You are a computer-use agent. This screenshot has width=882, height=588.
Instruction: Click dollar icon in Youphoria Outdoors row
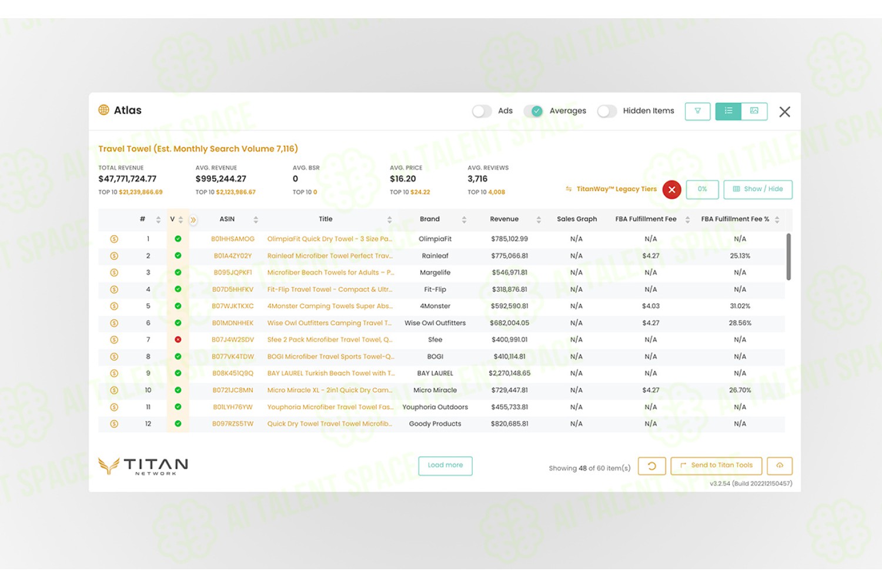click(x=114, y=407)
